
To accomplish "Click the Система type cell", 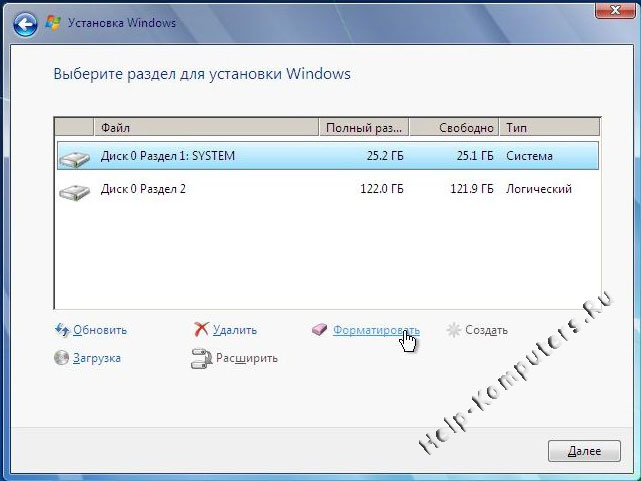I will 529,156.
